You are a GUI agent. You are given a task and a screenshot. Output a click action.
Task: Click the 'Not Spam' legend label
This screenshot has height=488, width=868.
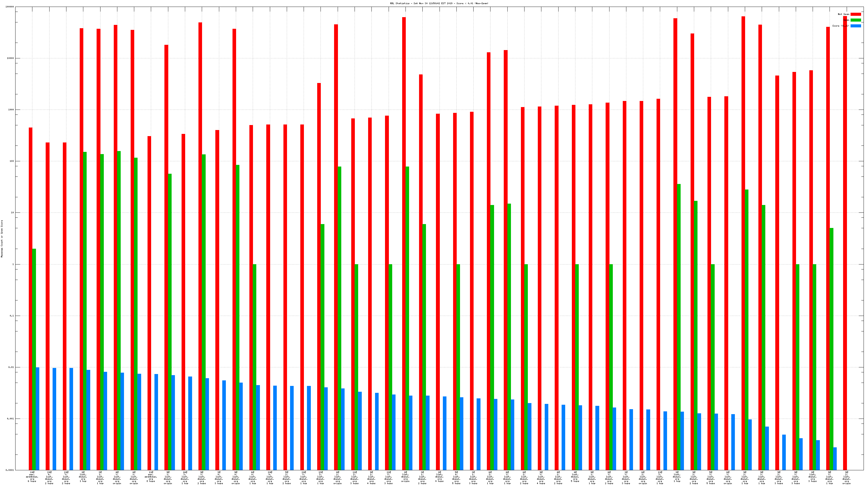pyautogui.click(x=843, y=14)
